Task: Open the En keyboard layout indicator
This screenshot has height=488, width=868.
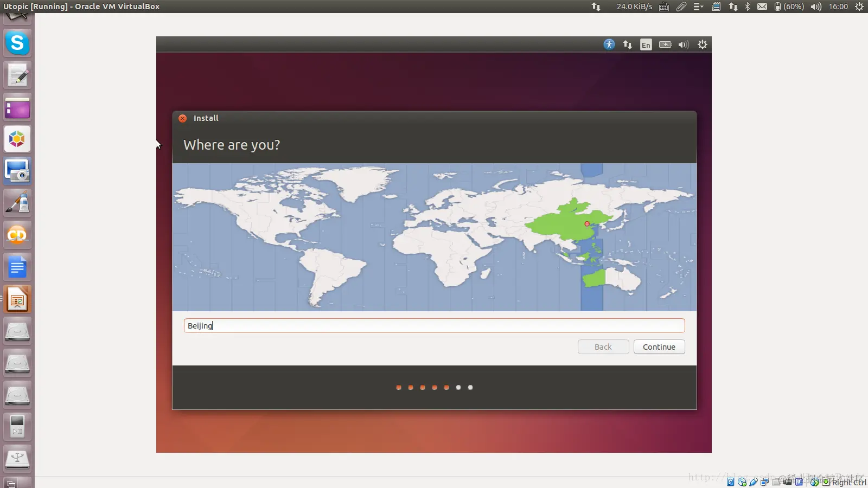Action: coord(646,44)
